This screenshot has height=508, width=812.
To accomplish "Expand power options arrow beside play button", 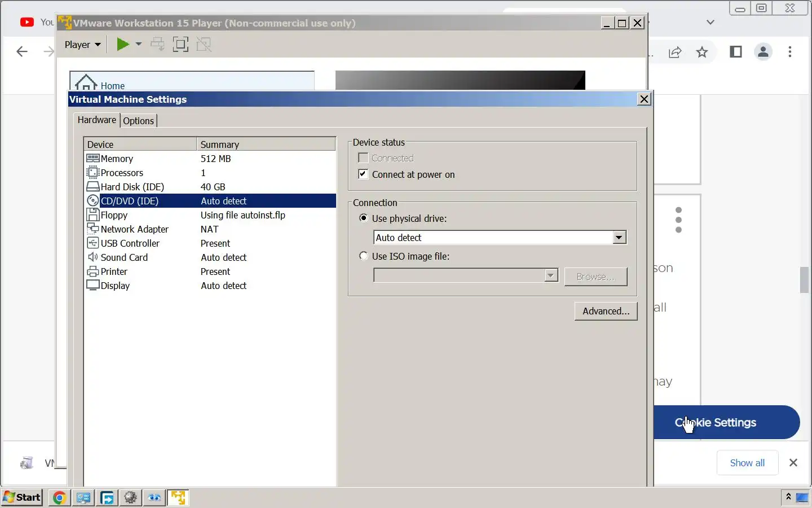I will click(x=139, y=44).
